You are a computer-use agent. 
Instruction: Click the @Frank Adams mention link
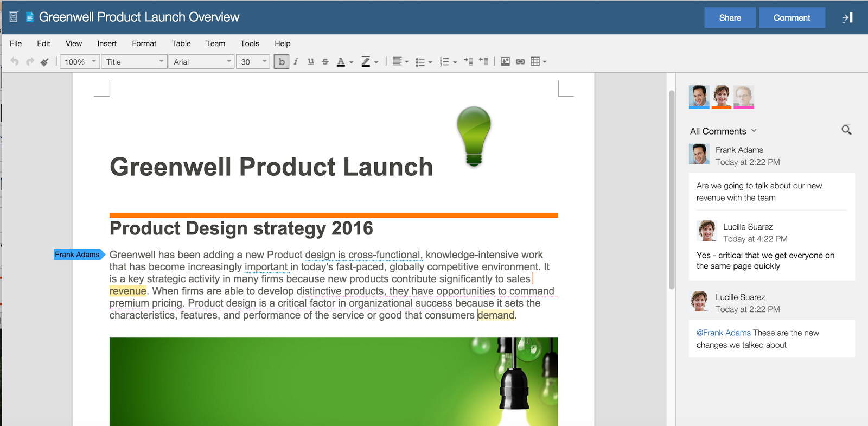point(723,333)
